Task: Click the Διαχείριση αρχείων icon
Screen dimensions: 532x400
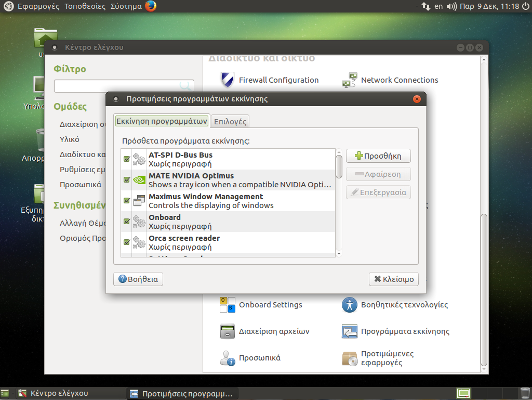Action: tap(227, 331)
